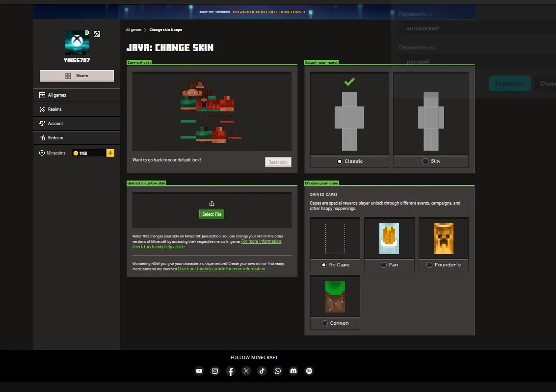Open 'Check out this help article' link

(x=221, y=269)
